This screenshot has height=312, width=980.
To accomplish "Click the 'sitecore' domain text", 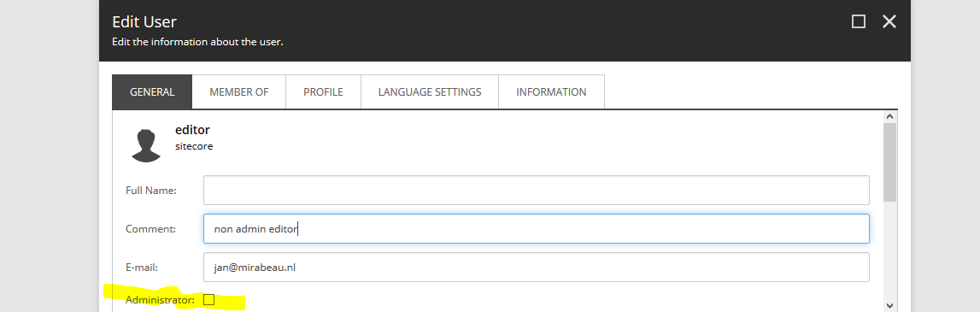I will point(194,147).
